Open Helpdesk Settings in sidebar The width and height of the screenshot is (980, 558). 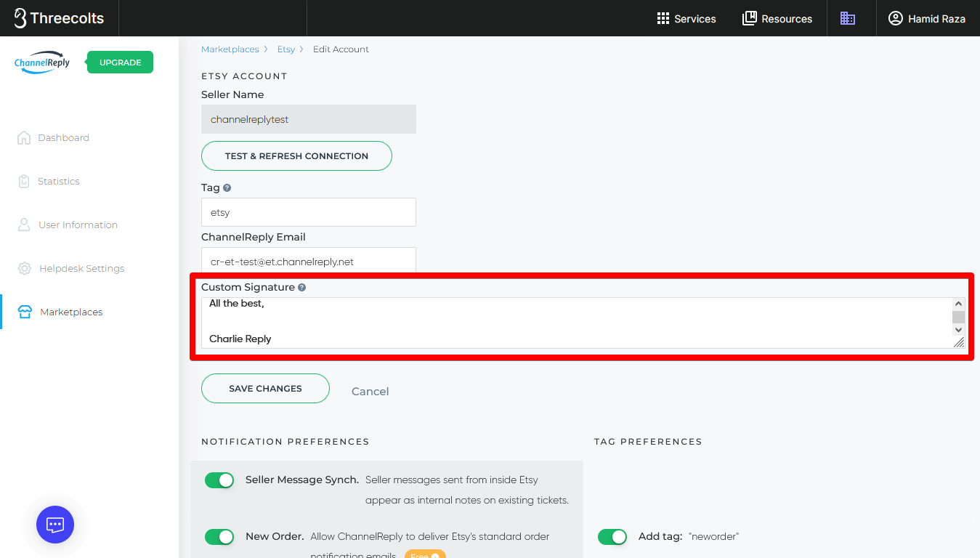point(82,268)
